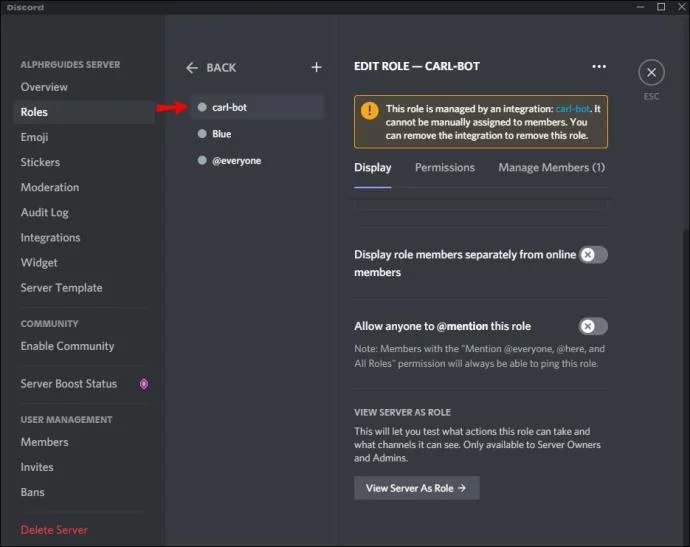Open the Members list

tap(44, 442)
